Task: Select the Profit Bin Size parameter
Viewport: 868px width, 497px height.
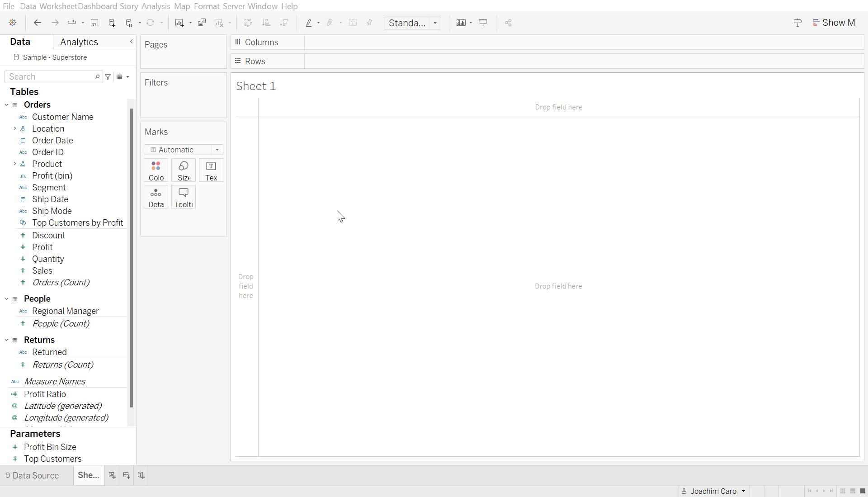Action: (50, 447)
